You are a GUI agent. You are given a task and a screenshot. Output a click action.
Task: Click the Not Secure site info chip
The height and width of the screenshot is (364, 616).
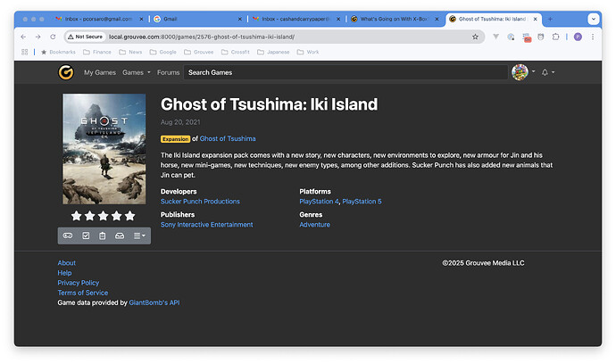tap(85, 37)
